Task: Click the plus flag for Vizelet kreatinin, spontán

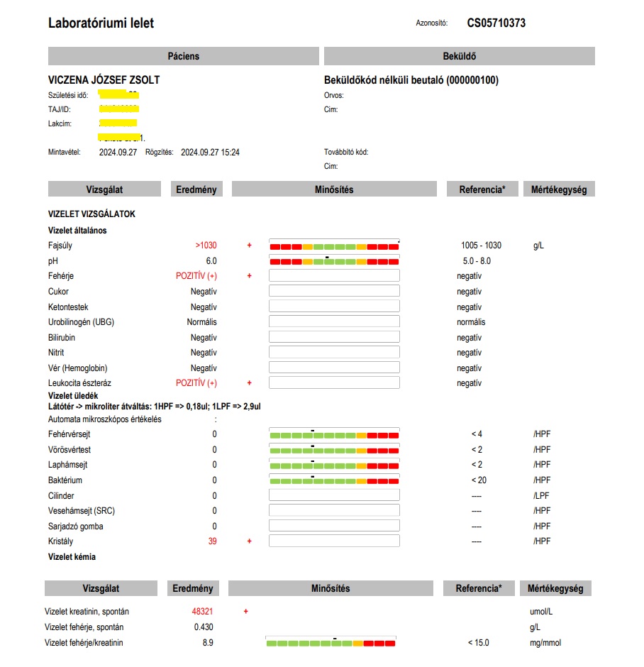Action: coord(245,611)
